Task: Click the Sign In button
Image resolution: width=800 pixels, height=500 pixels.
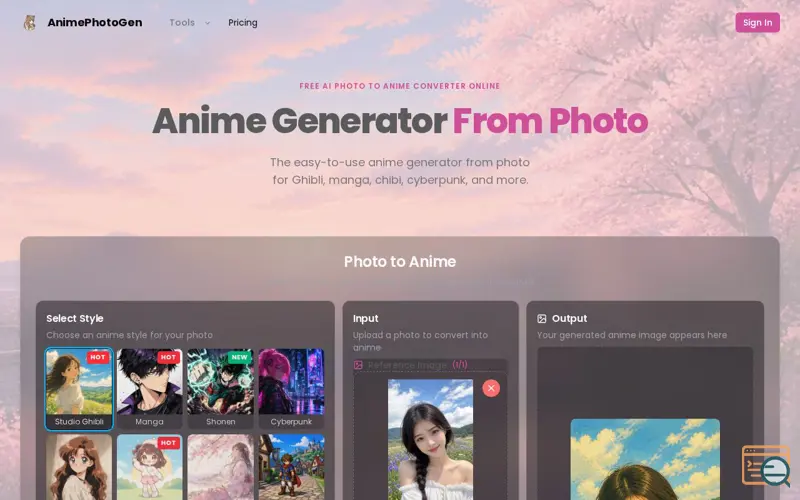Action: click(757, 22)
